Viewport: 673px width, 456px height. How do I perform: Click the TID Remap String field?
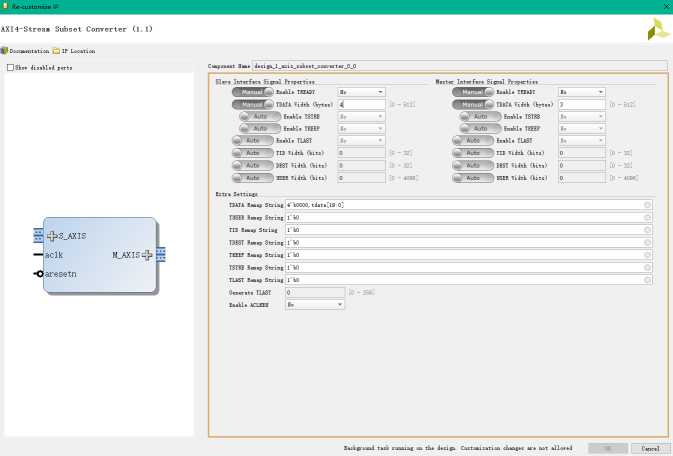coord(469,230)
